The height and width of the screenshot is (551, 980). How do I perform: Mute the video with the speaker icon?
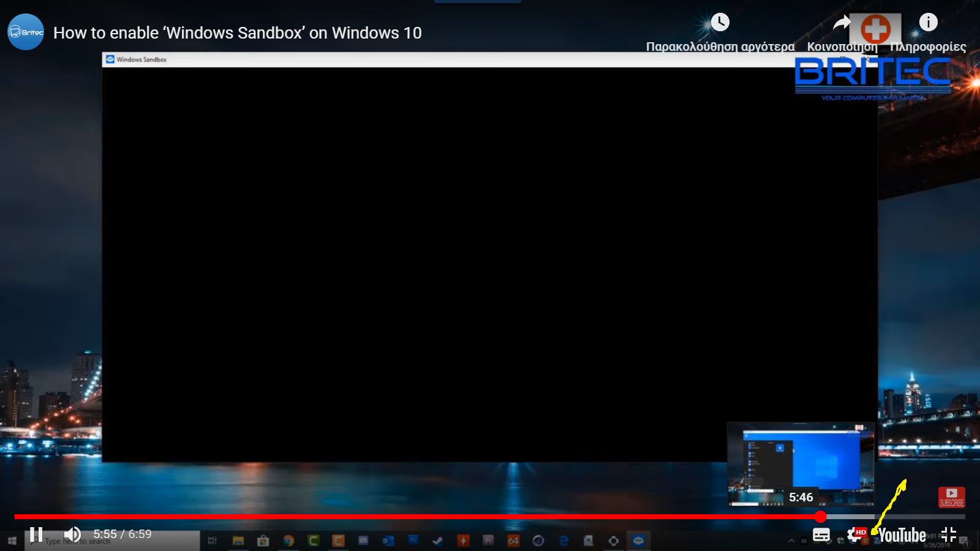click(72, 534)
